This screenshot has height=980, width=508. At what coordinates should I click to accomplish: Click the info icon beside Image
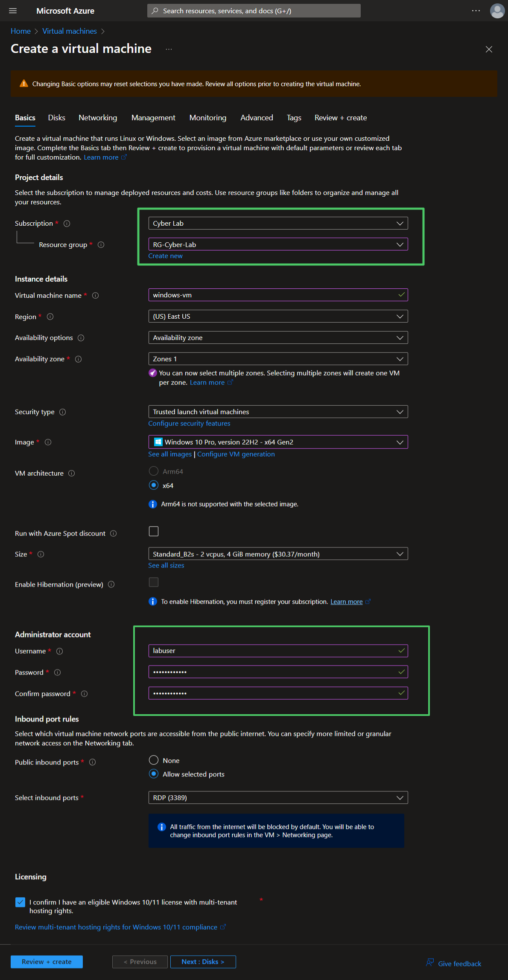[x=48, y=442]
